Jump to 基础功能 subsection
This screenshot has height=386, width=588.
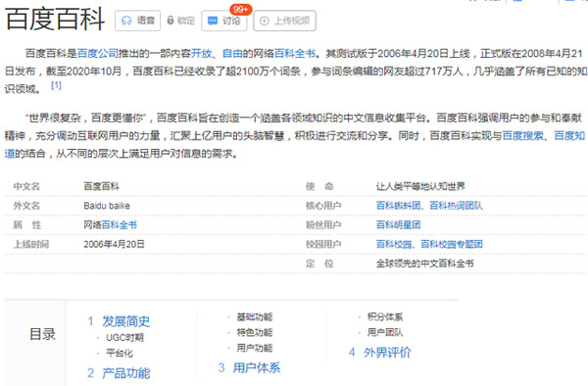[254, 317]
